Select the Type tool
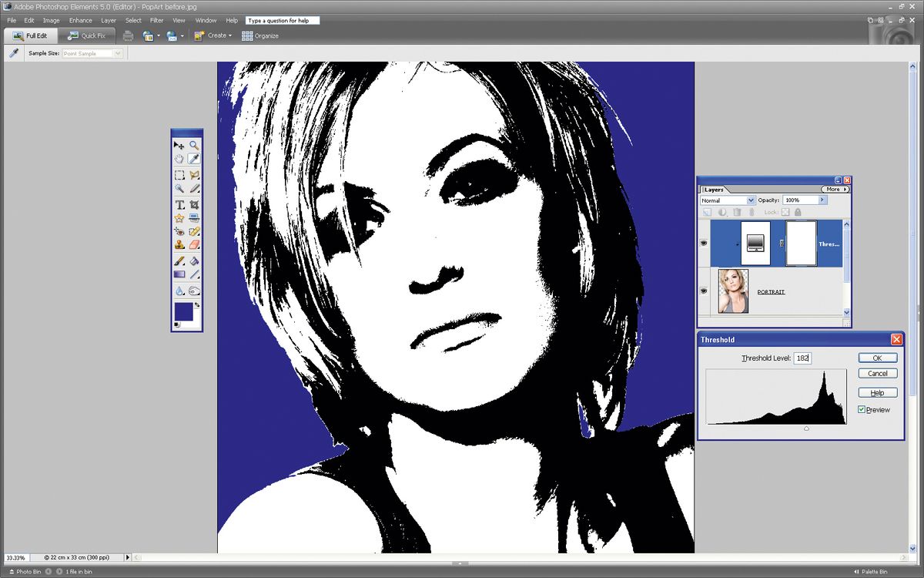This screenshot has width=924, height=578. (179, 203)
